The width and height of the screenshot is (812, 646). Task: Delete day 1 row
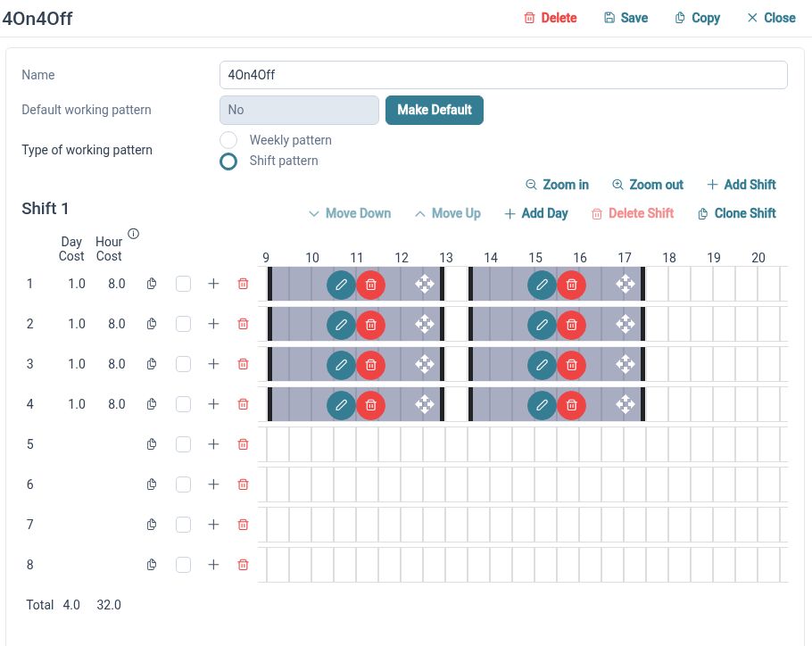[x=243, y=284]
